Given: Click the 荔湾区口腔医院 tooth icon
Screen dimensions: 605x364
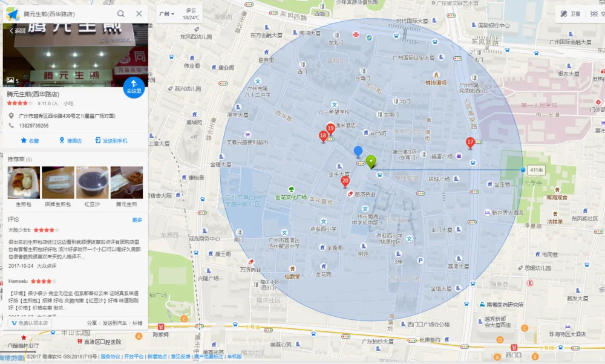Looking at the screenshot, I should (x=80, y=342).
